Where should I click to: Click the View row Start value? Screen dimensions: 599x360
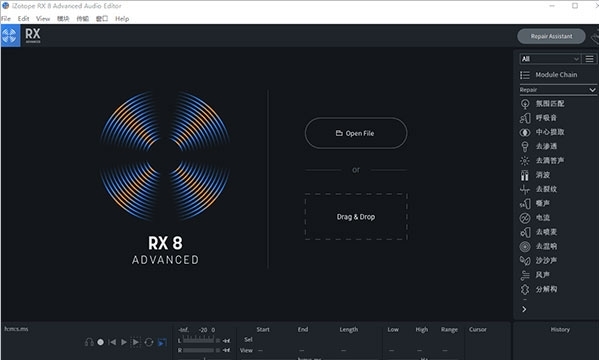coord(261,350)
